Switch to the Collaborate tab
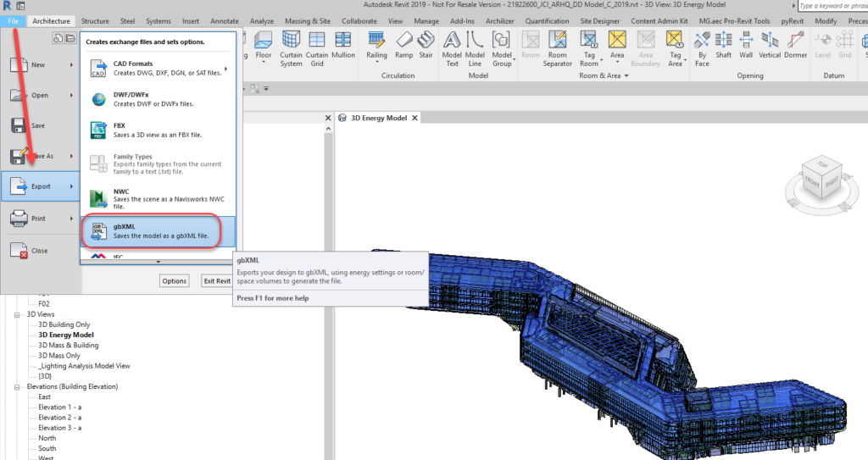868x460 pixels. [359, 21]
